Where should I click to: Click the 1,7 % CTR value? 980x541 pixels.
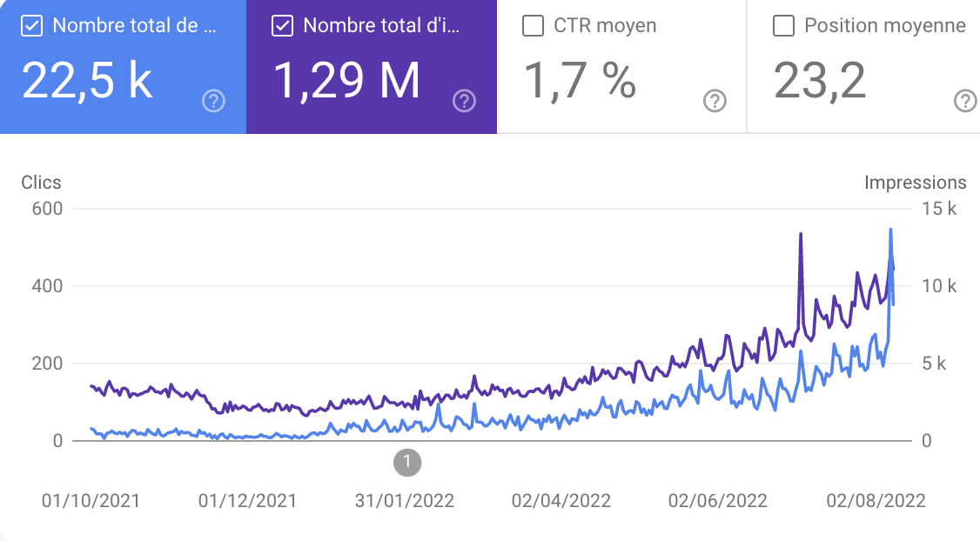(x=580, y=80)
